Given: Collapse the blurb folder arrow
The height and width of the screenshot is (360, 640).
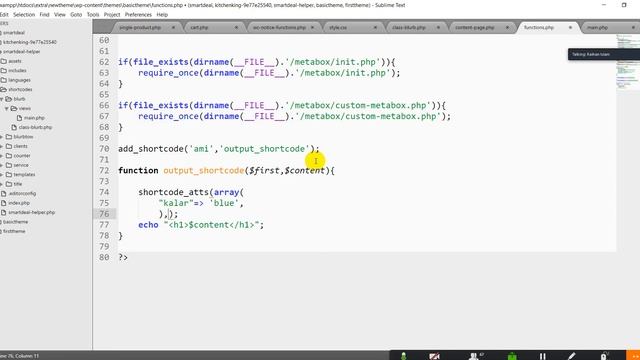Looking at the screenshot, I should tap(2, 99).
